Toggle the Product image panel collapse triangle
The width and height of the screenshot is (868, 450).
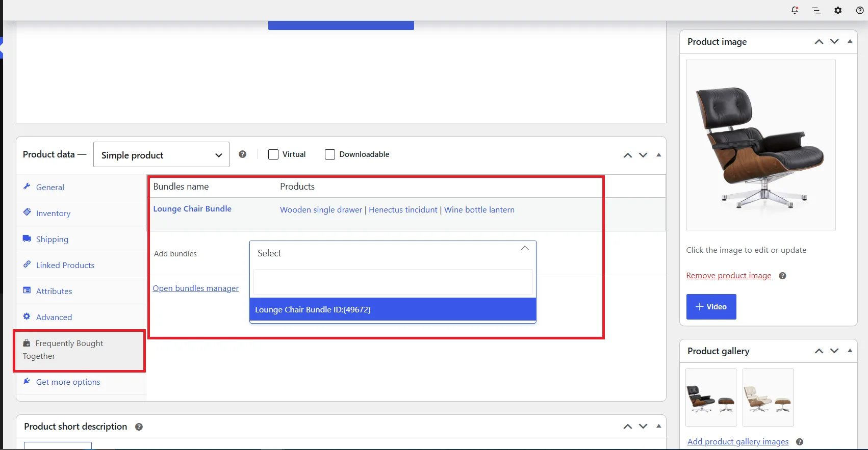tap(850, 42)
